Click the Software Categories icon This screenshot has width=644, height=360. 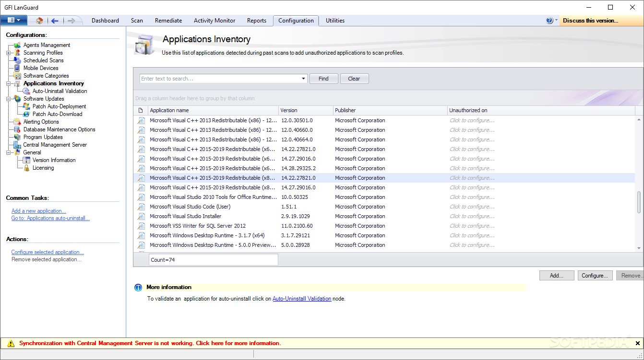coord(17,76)
